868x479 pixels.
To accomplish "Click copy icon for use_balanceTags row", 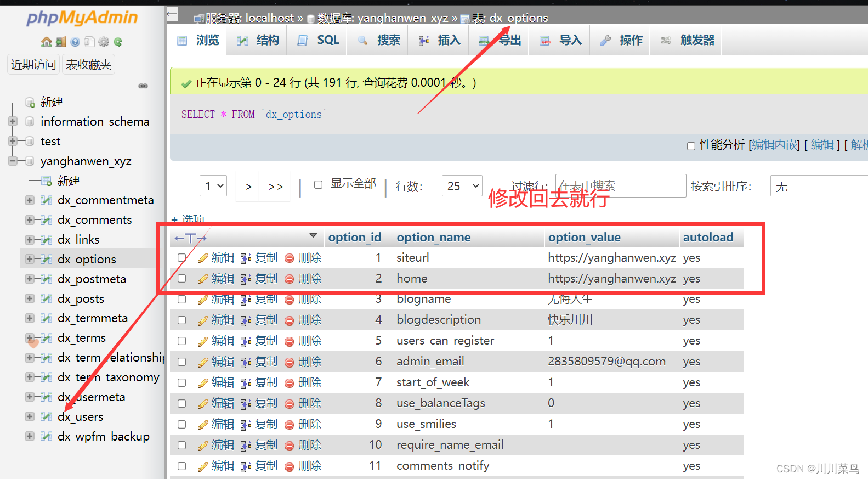I will point(246,404).
